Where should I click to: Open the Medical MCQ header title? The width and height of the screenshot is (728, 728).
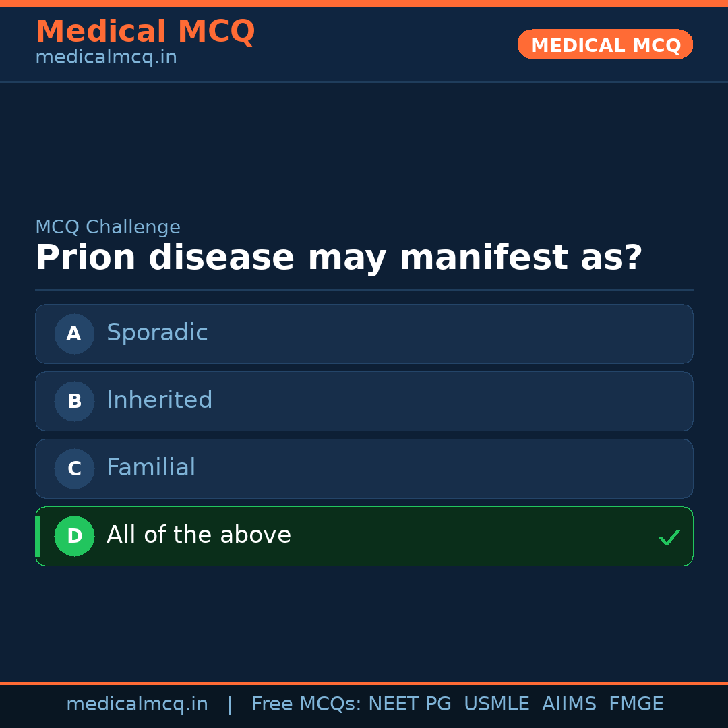pyautogui.click(x=145, y=32)
